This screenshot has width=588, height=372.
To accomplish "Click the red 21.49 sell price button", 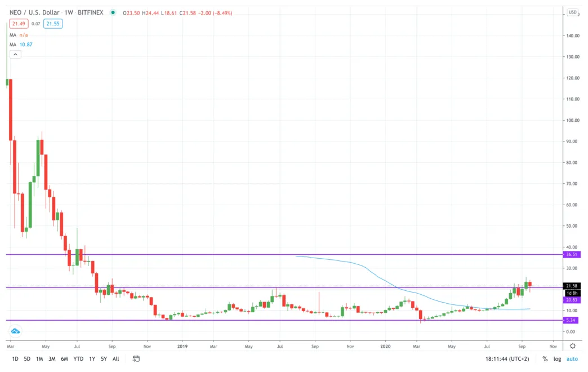I will click(x=17, y=24).
